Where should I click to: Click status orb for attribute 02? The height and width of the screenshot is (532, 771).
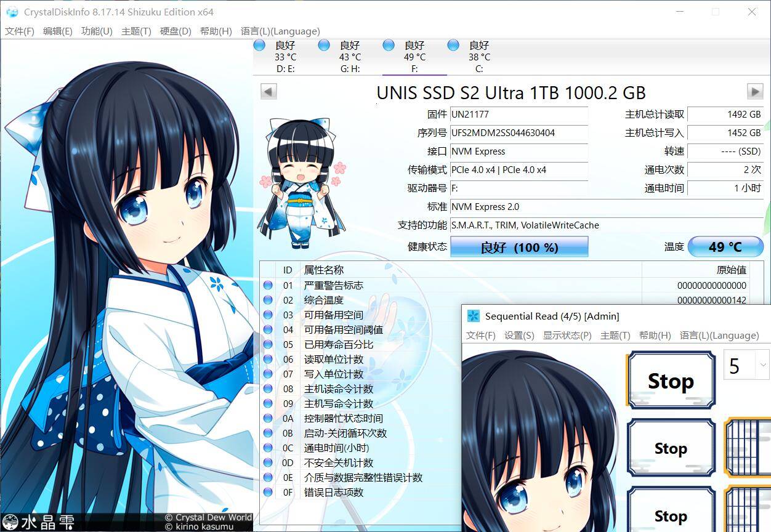coord(268,300)
